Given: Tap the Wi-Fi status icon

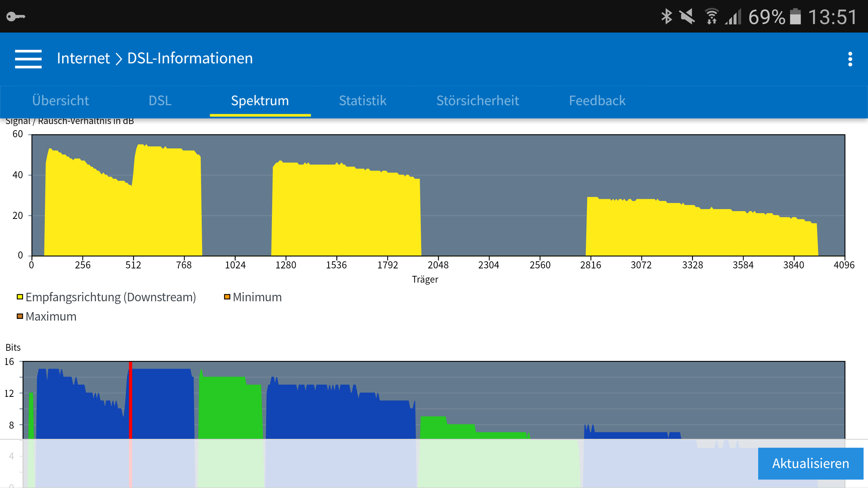Looking at the screenshot, I should click(x=711, y=16).
